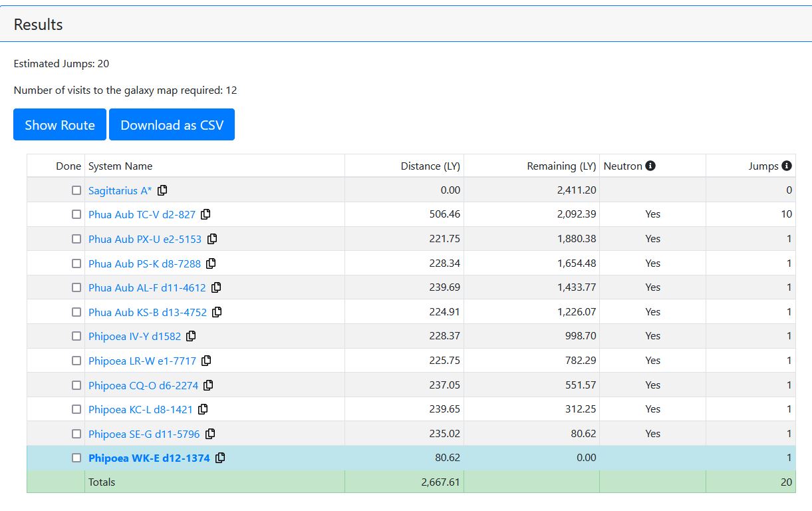
Task: Click Neutron column info icon
Action: point(650,166)
